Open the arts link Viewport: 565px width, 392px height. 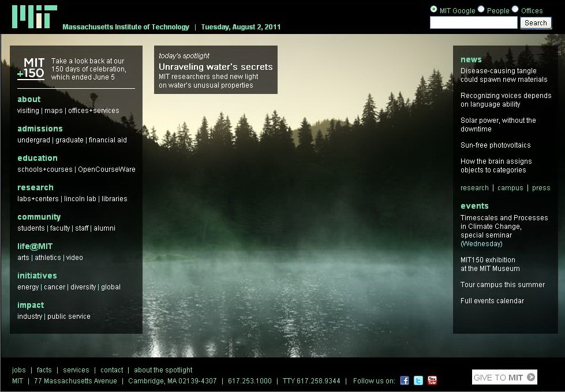[23, 257]
